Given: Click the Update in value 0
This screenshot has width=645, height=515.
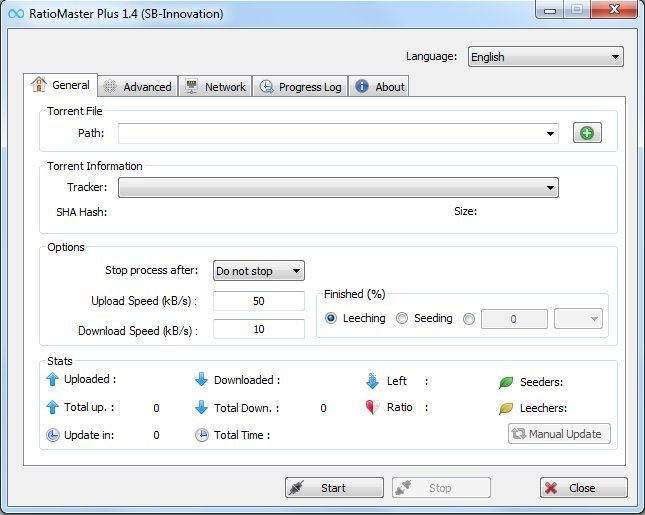Looking at the screenshot, I should coord(156,435).
